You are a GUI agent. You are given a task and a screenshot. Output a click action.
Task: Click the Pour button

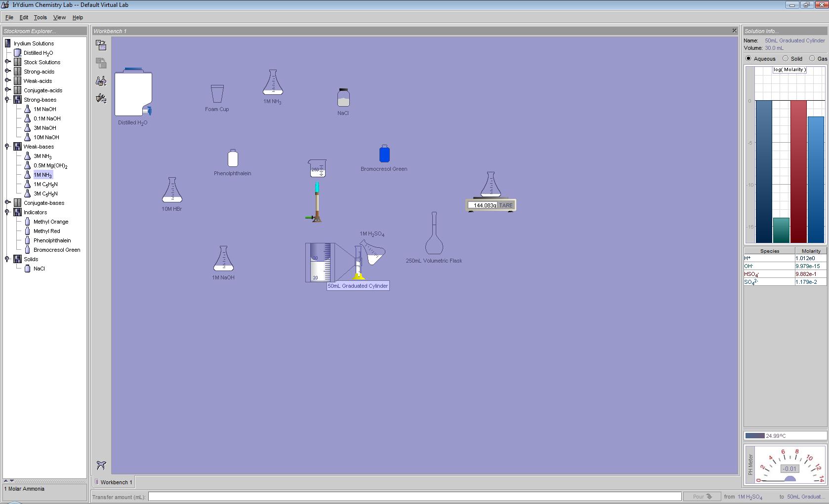[702, 497]
